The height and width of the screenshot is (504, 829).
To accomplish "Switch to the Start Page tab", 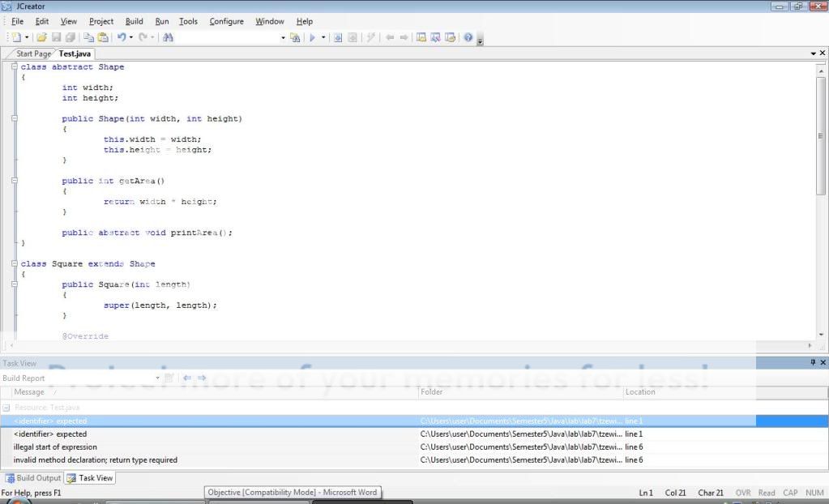I will [x=32, y=53].
